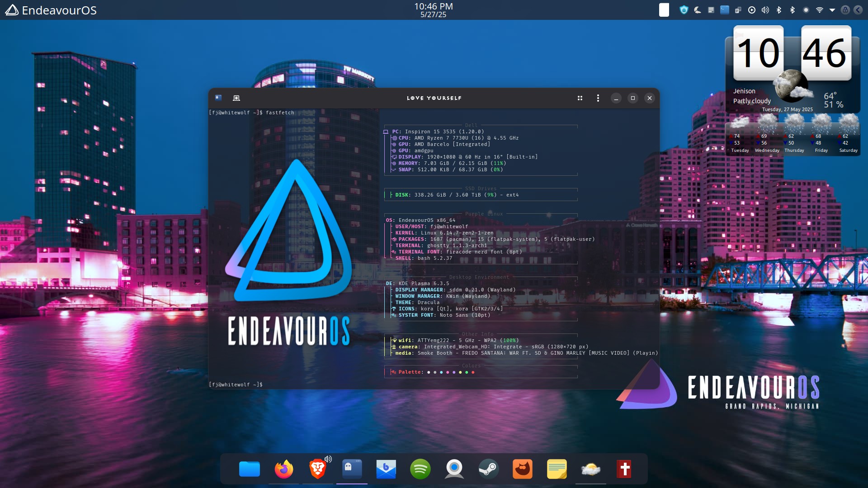Image resolution: width=868 pixels, height=488 pixels.
Task: Open the Dolphin file manager from dock
Action: point(250,469)
